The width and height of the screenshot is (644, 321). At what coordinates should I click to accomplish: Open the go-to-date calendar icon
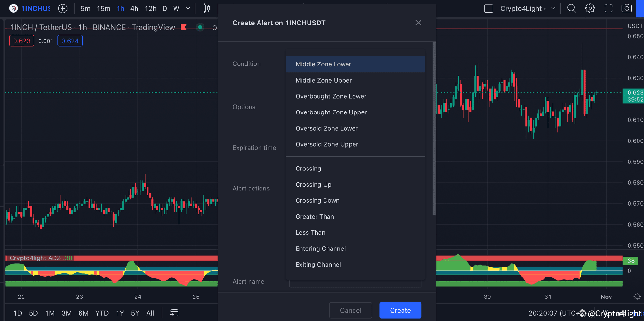pos(174,313)
